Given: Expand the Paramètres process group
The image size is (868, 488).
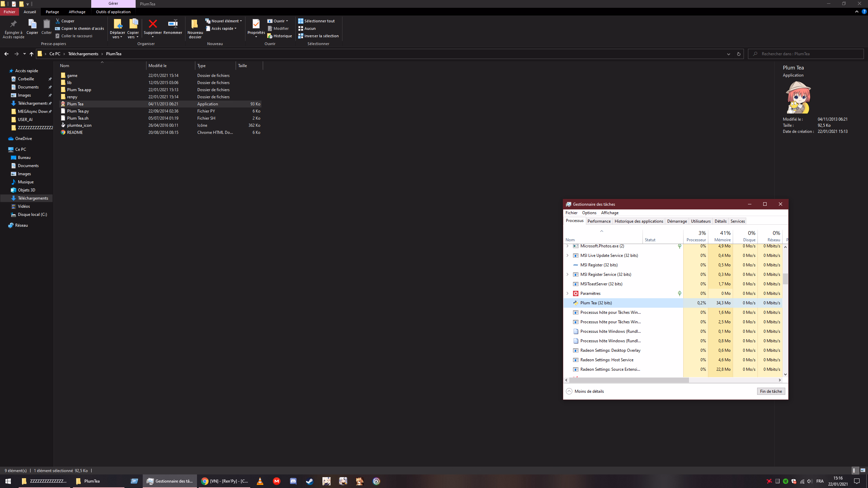Looking at the screenshot, I should (x=568, y=293).
